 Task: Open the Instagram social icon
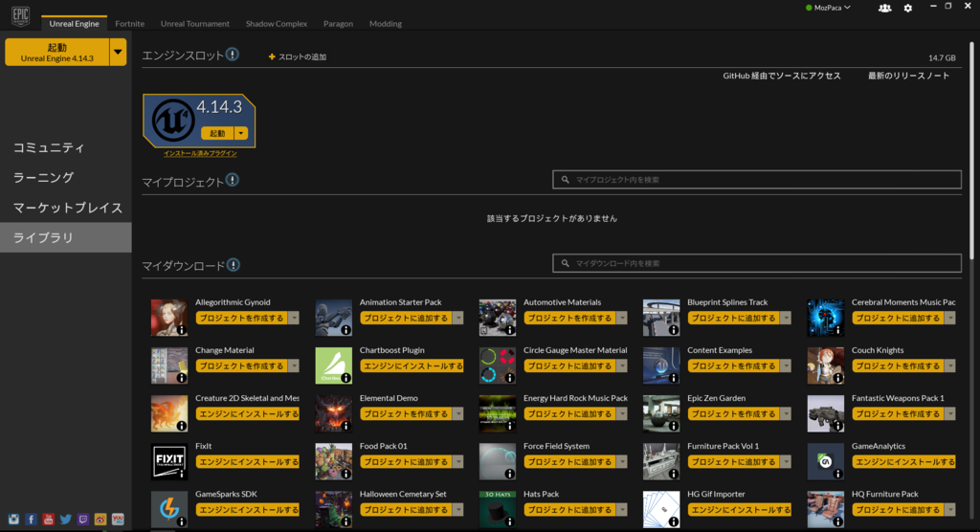(x=13, y=520)
